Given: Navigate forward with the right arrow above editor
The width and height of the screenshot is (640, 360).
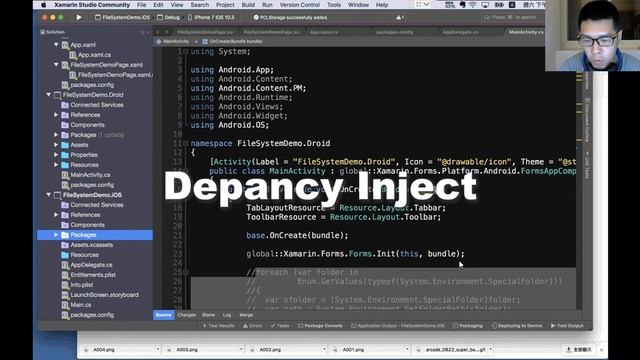Looking at the screenshot, I should [x=167, y=32].
